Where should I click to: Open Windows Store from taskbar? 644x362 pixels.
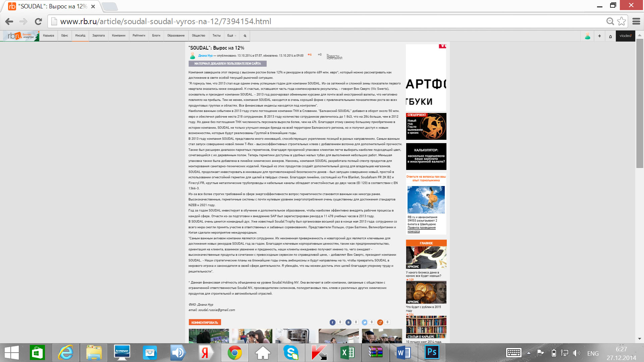coord(37,353)
